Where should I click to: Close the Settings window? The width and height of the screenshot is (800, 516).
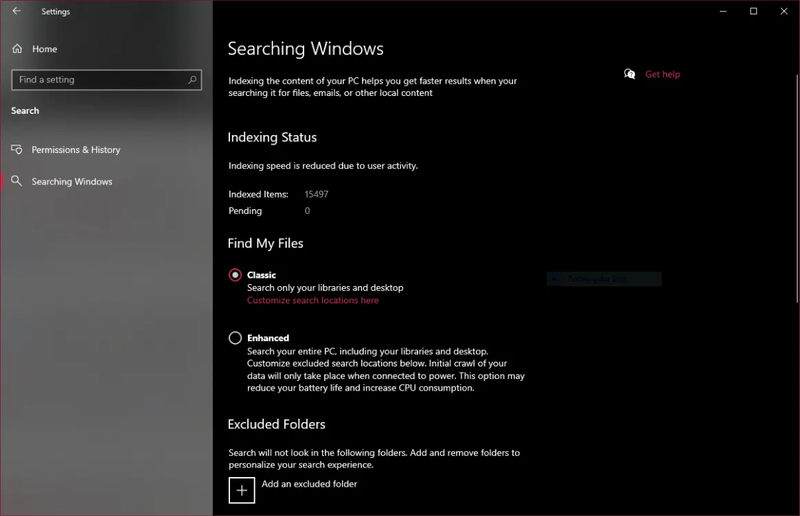[782, 12]
